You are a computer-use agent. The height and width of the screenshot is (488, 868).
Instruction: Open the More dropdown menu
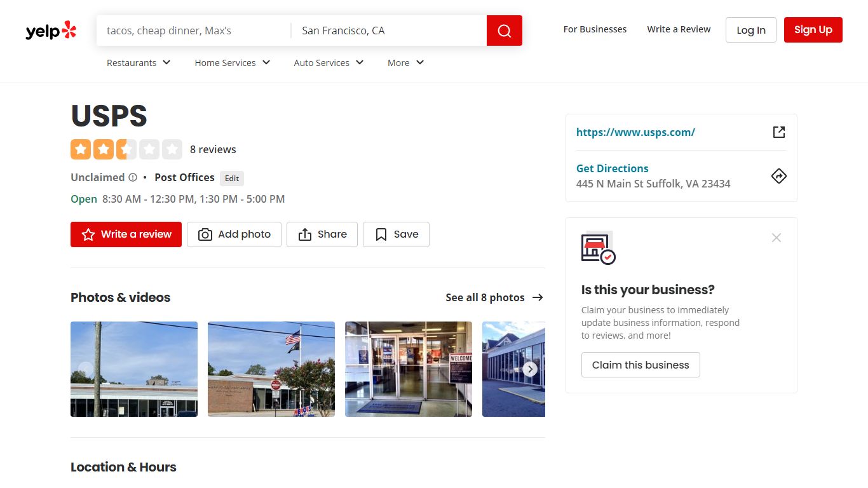point(406,63)
